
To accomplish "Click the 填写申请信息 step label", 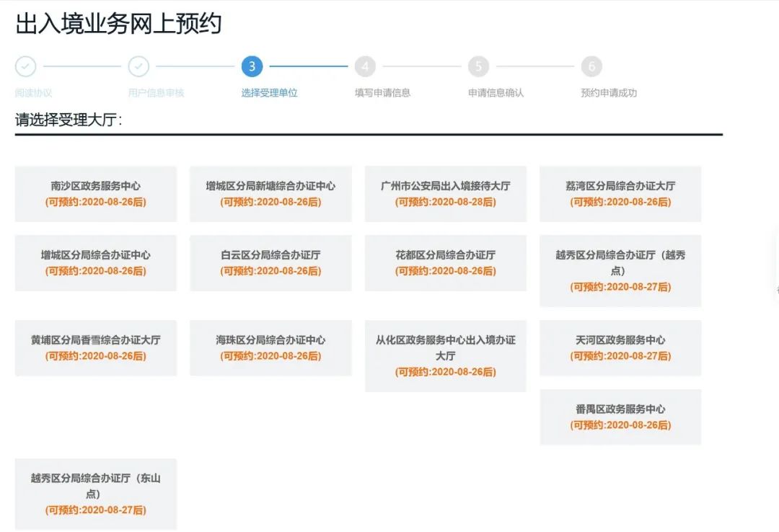I will coord(382,93).
